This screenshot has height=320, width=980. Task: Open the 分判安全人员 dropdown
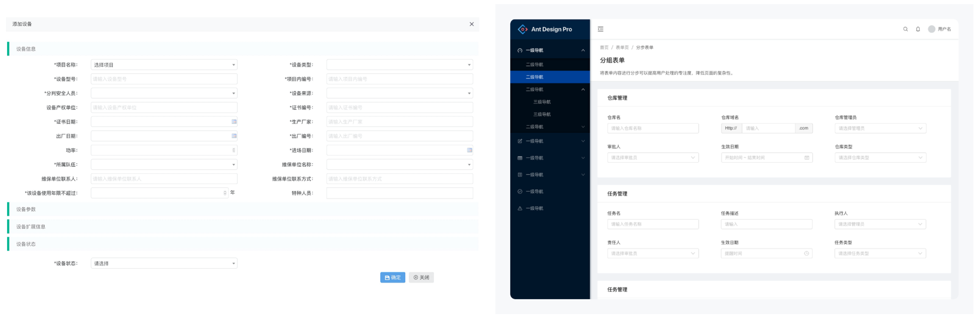click(x=164, y=93)
